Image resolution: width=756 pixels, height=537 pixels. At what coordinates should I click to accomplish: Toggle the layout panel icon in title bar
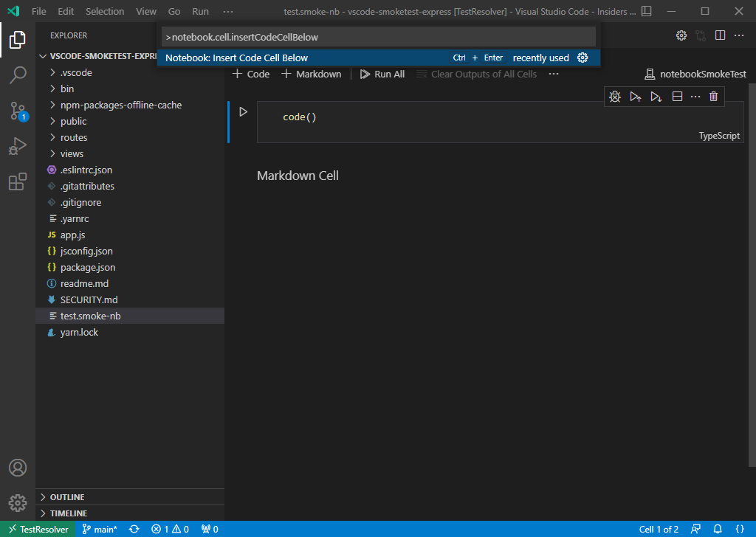point(647,11)
